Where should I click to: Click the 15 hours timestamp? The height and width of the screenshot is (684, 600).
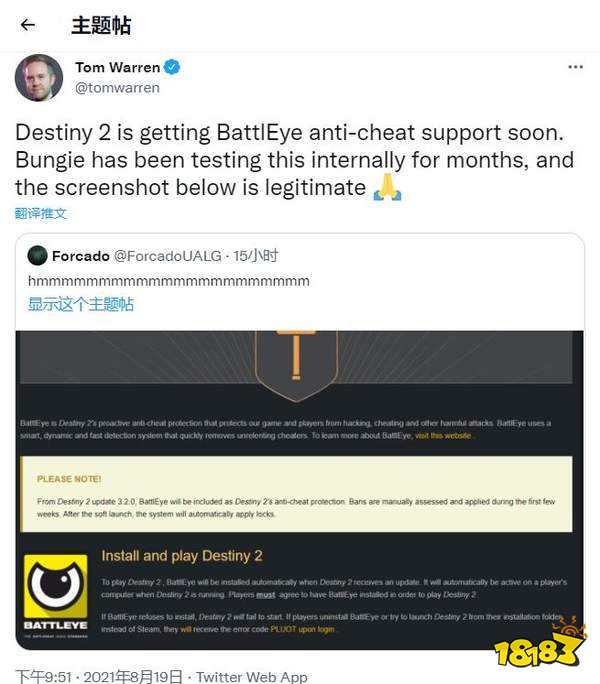point(256,256)
